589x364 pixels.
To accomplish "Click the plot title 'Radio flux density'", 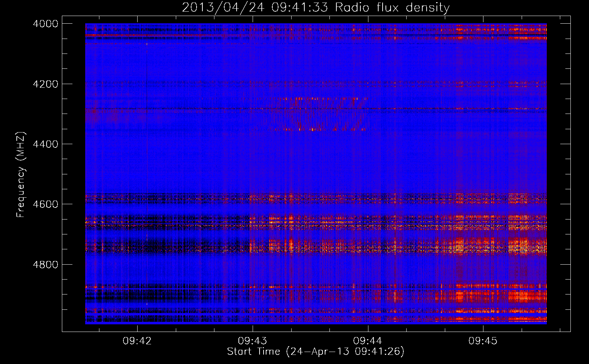I will tap(392, 7).
